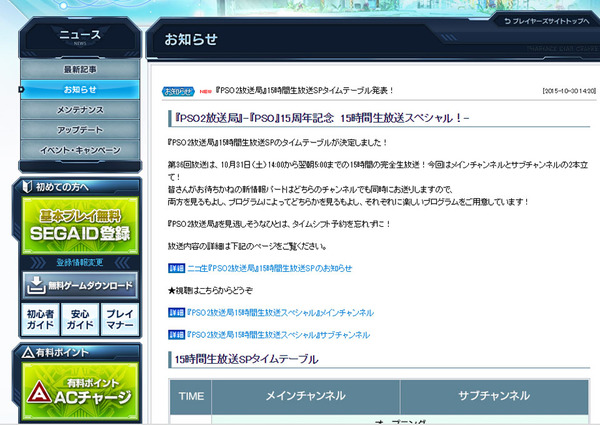Open ニコ生『PSO2放送局』15時間生放送SPのお知らせ link
Screen dimensions: 600x425
pos(269,268)
